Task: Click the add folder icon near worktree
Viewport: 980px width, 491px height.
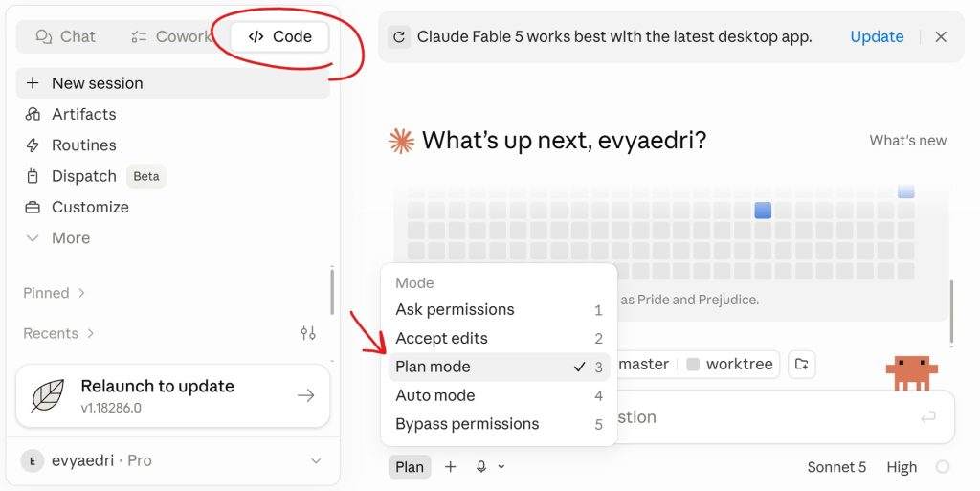Action: point(801,364)
